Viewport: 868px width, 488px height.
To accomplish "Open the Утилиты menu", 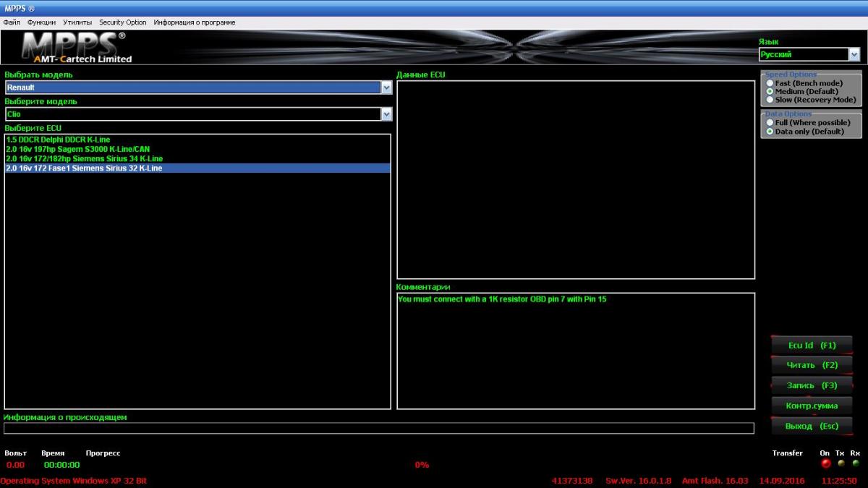I will pyautogui.click(x=77, y=22).
